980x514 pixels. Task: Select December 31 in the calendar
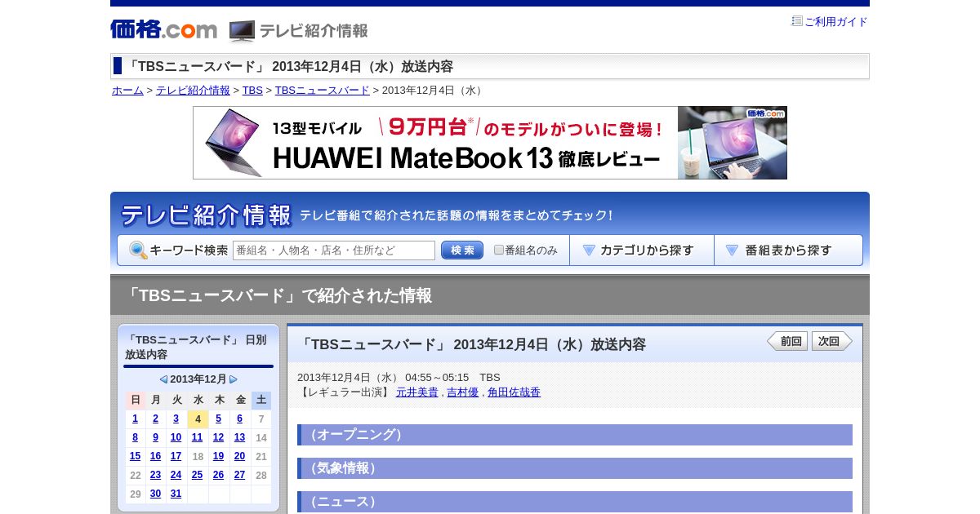coord(176,494)
